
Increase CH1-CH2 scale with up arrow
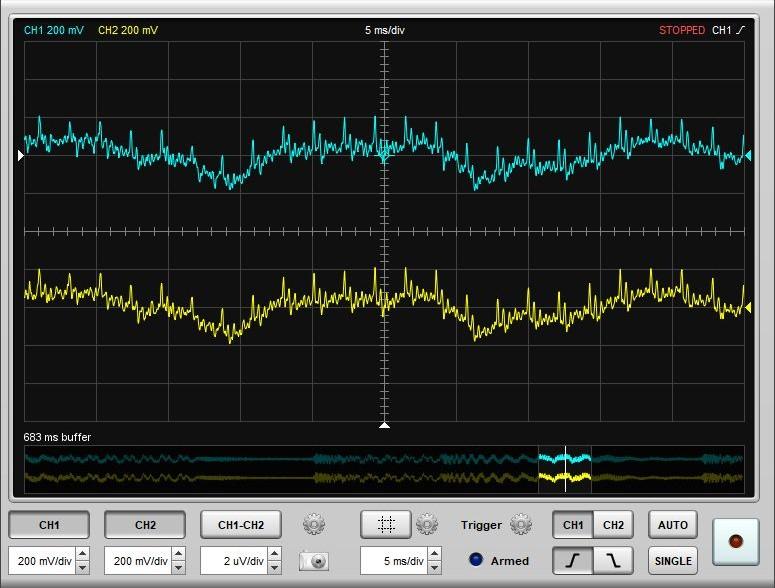[274, 554]
